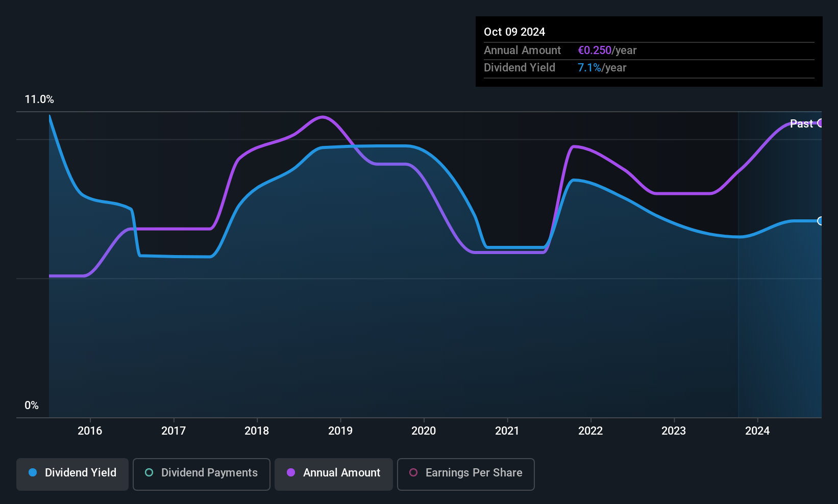Enable the Earnings Per Share series
Image resolution: width=838 pixels, height=504 pixels.
click(466, 474)
